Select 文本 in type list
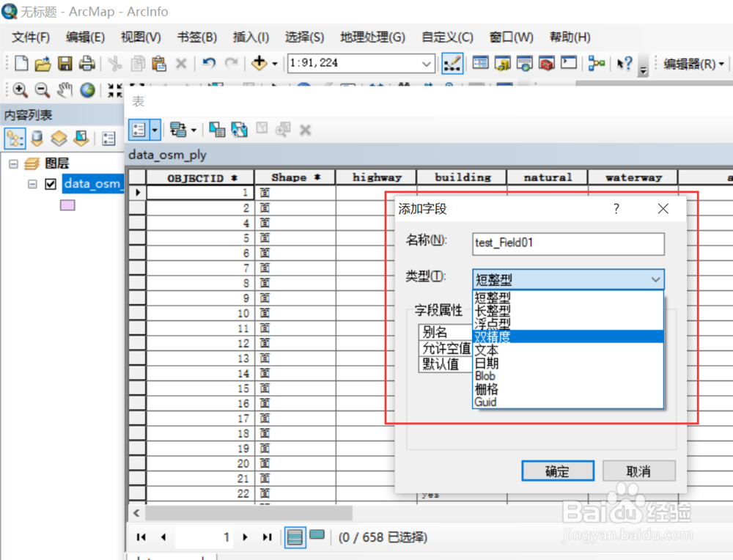The width and height of the screenshot is (733, 560). [568, 350]
